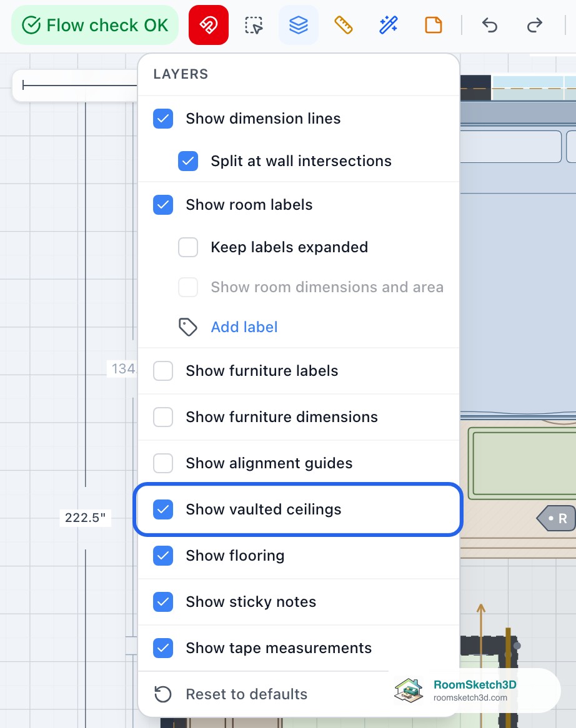Open the RoomSketch3D watermark link
Image resolution: width=576 pixels, height=728 pixels.
[474, 691]
